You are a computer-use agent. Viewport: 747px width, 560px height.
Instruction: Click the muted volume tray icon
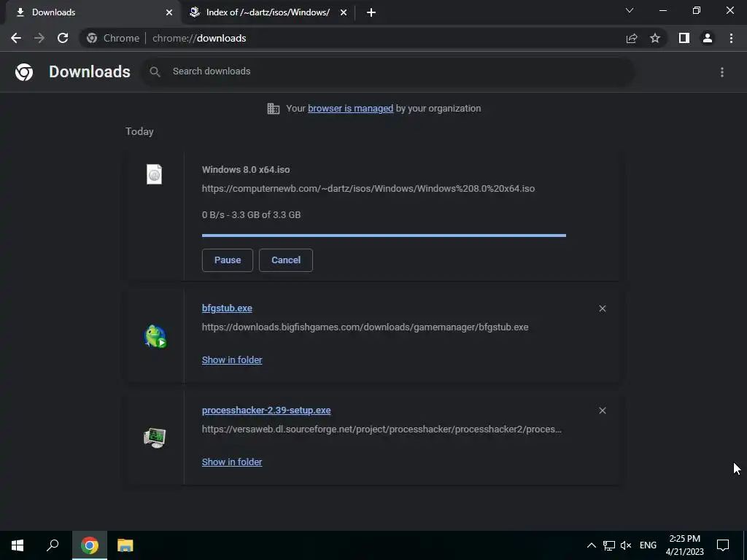(626, 545)
